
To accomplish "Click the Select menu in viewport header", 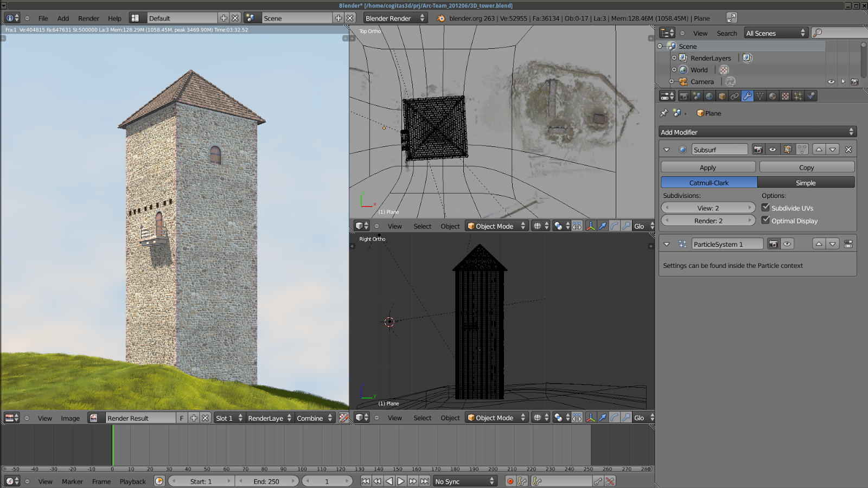I will 422,226.
